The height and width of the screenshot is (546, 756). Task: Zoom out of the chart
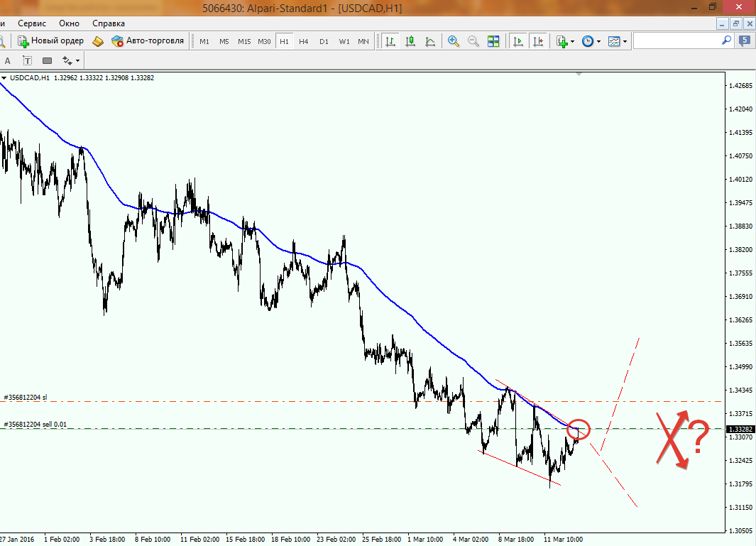(473, 41)
